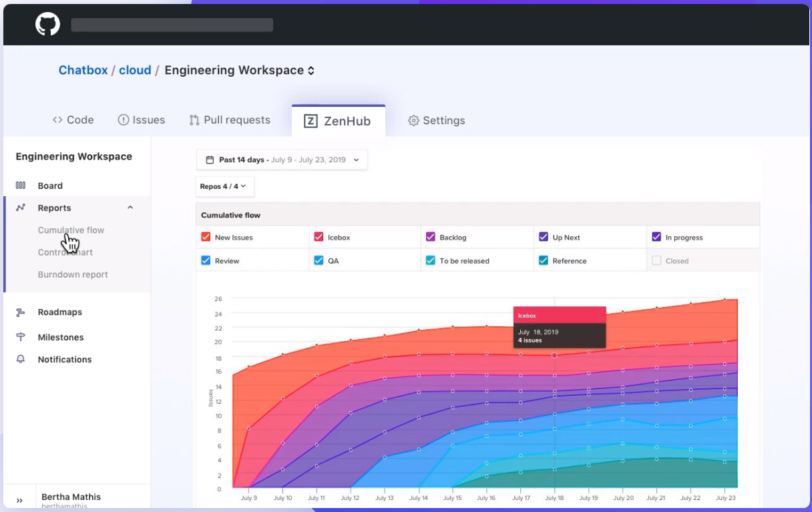
Task: Open the Notifications page
Action: [x=65, y=359]
